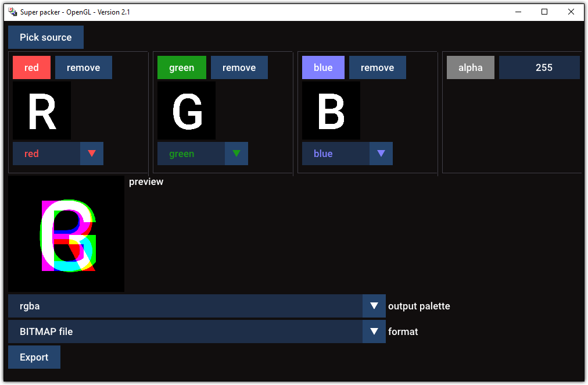This screenshot has width=588, height=385.
Task: Click the red dropdown arrow
Action: pyautogui.click(x=92, y=154)
